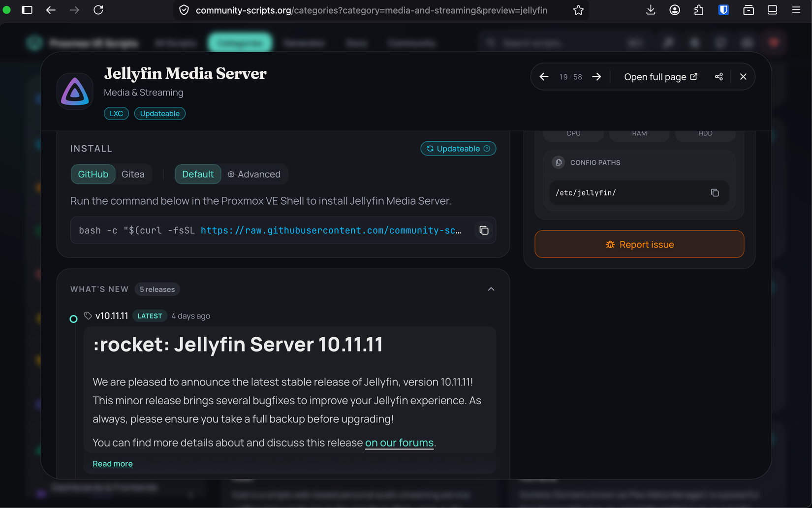Open the browser extensions puzzle icon
Screen dimensions: 812x508
(x=699, y=10)
